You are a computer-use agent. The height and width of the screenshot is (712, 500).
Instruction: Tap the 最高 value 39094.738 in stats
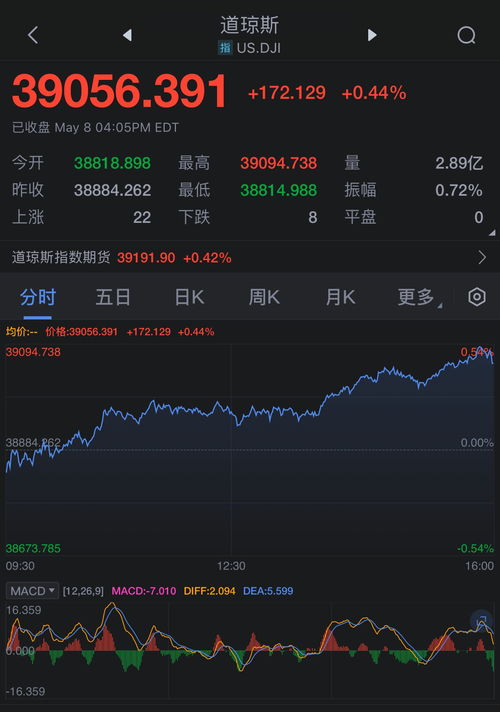point(278,163)
